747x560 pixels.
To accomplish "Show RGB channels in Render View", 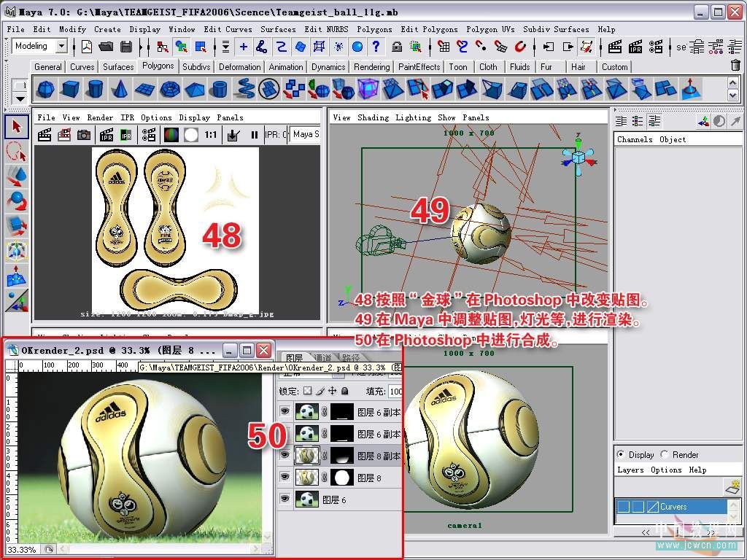I will click(x=171, y=135).
